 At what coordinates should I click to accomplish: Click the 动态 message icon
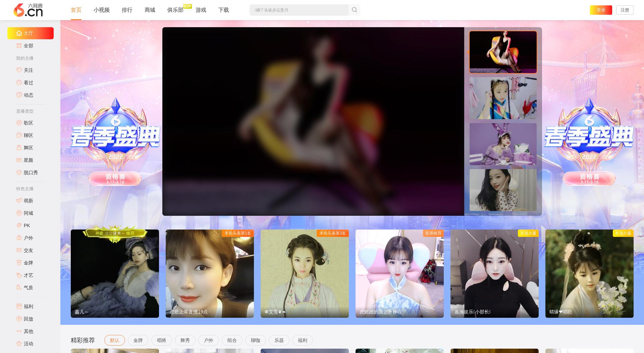point(19,95)
